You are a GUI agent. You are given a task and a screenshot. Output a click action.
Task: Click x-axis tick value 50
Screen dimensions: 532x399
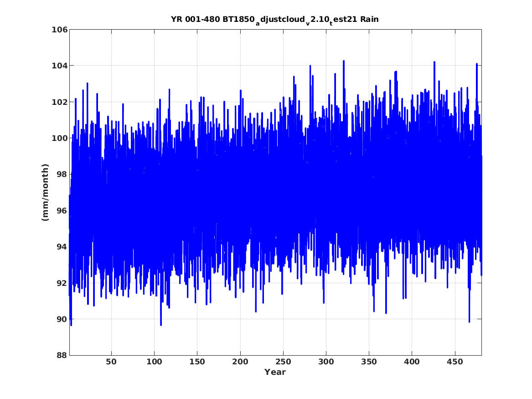click(x=111, y=362)
